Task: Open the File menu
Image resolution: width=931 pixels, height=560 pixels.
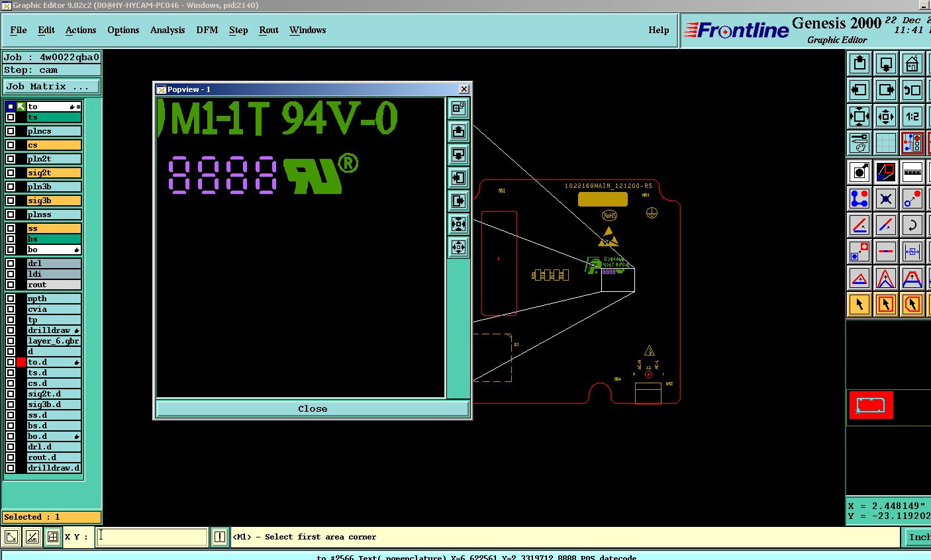Action: click(19, 30)
